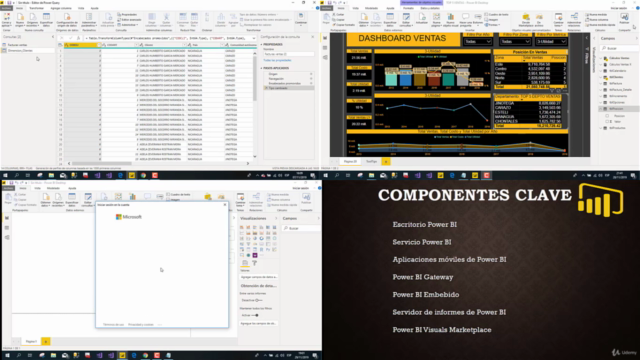The height and width of the screenshot is (360, 640).
Task: Close Configuración de la consulta pane
Action: pos(313,37)
